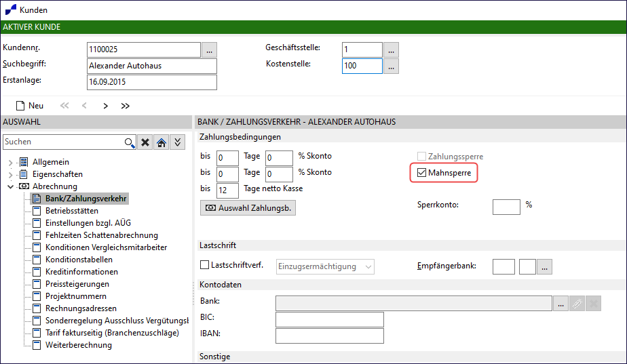
Task: Toggle the Zahlungssperre checkbox
Action: (421, 157)
